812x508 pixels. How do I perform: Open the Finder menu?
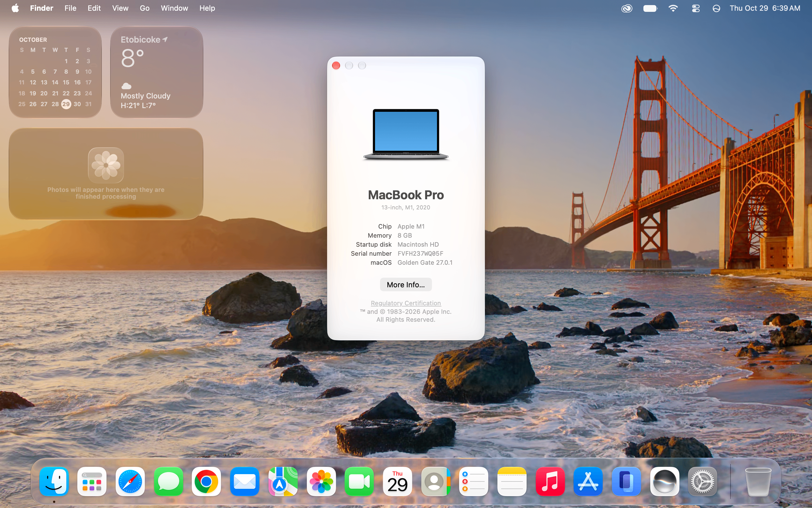tap(42, 8)
